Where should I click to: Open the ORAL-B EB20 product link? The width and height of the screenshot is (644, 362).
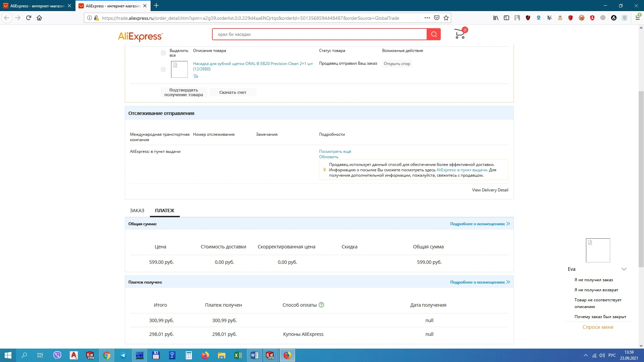[x=253, y=66]
